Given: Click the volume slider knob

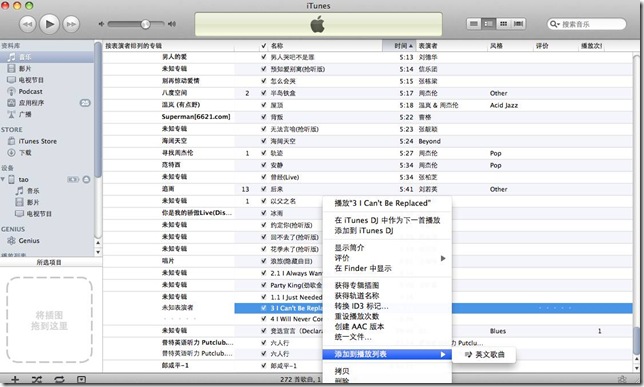Looking at the screenshot, I should [x=145, y=24].
